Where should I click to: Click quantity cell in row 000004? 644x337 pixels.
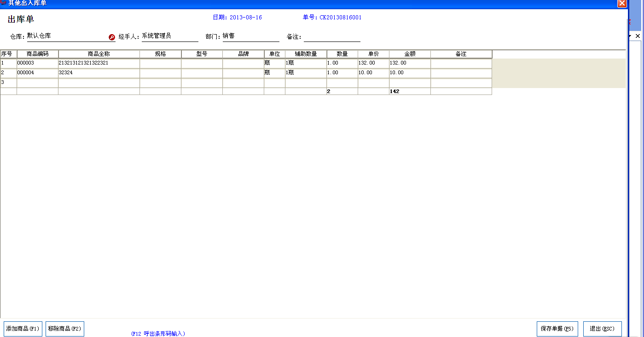point(342,73)
